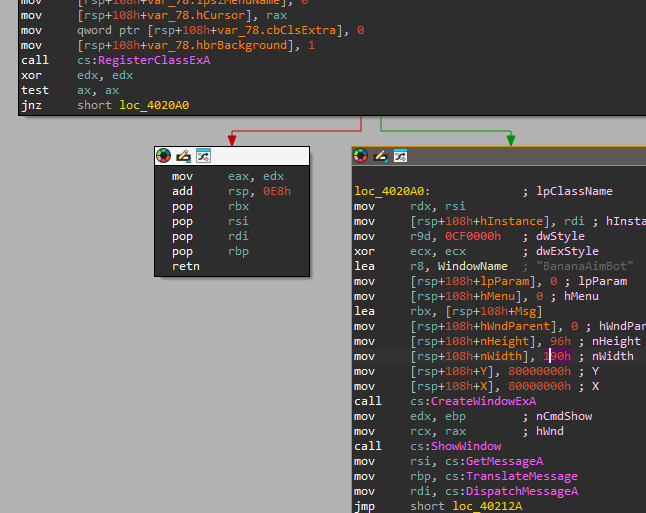646x513 pixels.
Task: Select the CreateWindowExA function name
Action: (484, 401)
